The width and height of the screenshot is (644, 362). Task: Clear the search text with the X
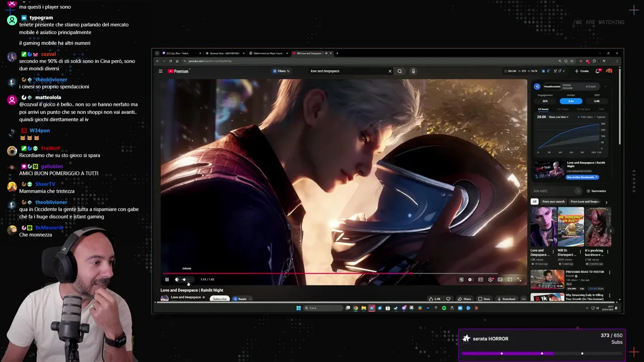[x=390, y=71]
